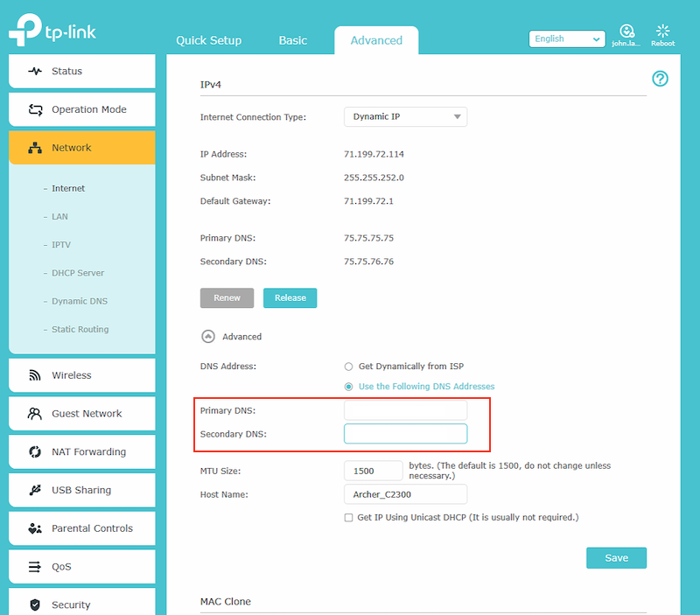Click the Reboot icon

point(663,31)
